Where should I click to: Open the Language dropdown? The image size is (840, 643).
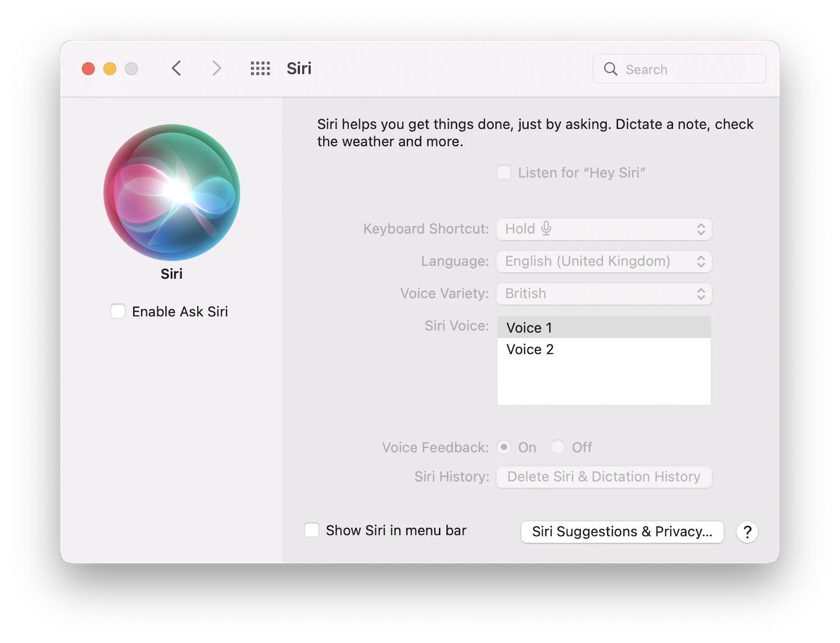pos(604,261)
